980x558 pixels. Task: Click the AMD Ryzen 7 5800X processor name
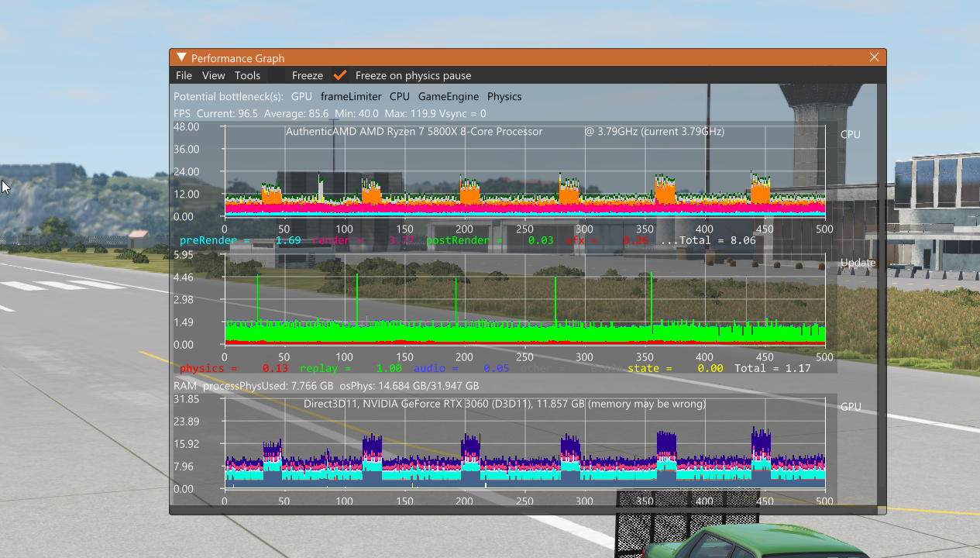tap(414, 132)
